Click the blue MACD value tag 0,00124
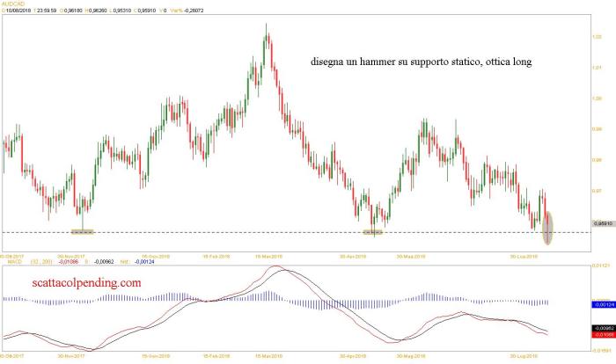This screenshot has height=364, width=616. click(x=600, y=303)
